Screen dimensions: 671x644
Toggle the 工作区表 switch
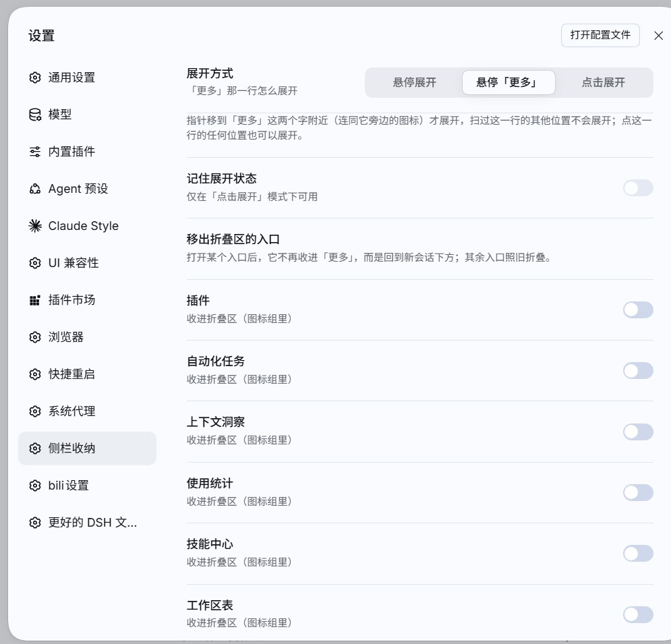pyautogui.click(x=638, y=614)
